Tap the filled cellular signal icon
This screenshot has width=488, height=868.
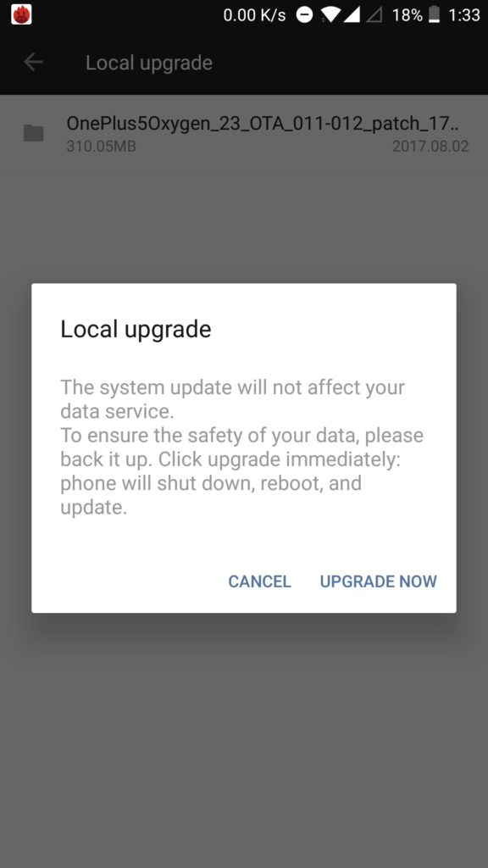click(x=352, y=15)
